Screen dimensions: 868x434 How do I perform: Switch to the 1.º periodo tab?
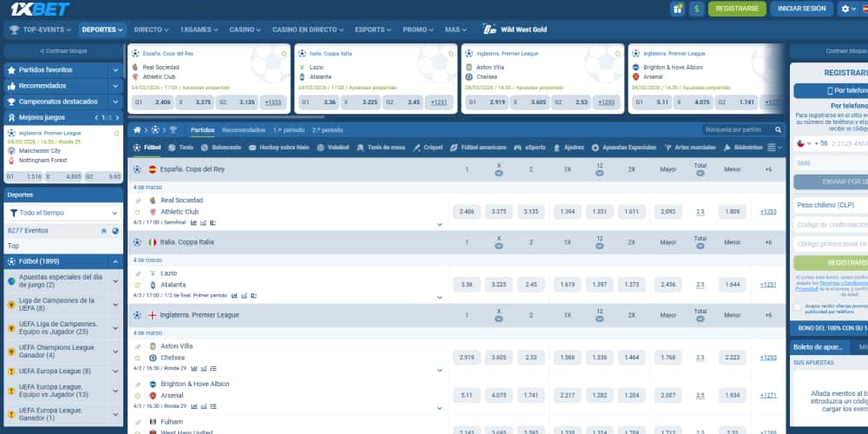tap(289, 130)
